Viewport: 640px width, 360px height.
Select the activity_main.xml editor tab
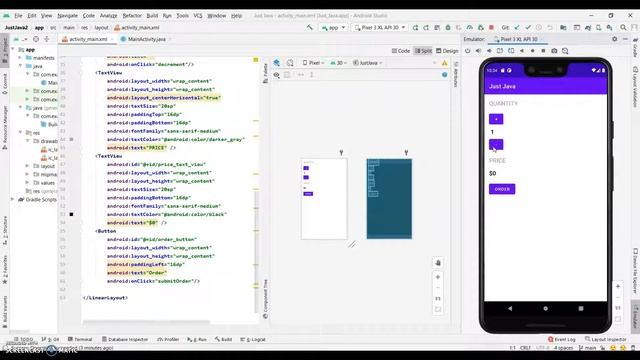click(88, 39)
